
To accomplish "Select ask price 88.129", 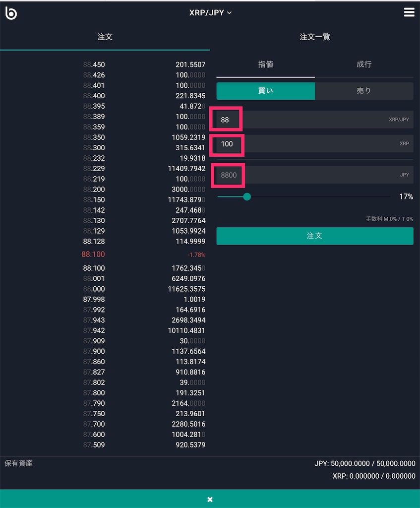I will point(94,231).
